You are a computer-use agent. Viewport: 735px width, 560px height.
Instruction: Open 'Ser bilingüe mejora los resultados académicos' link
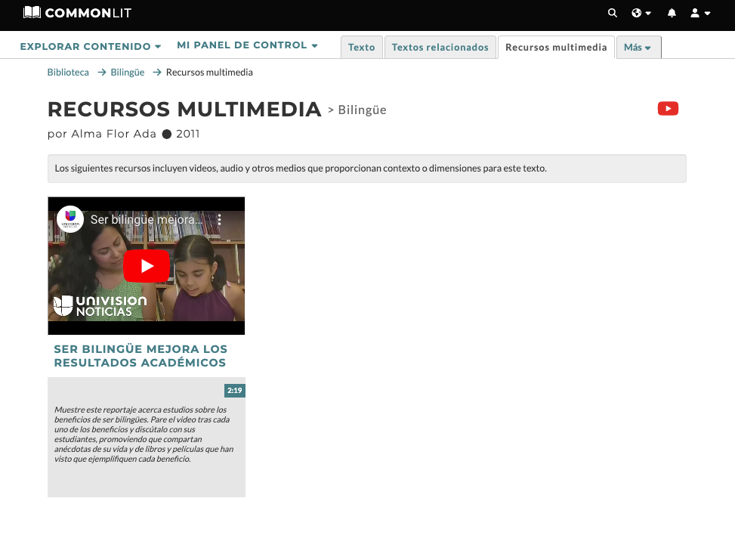141,355
